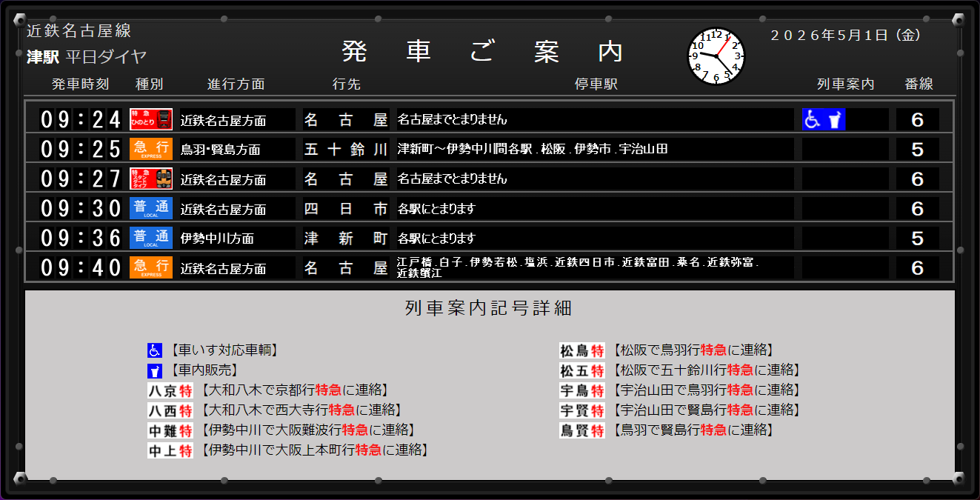Click the 松鳥特 legend badge
This screenshot has height=500, width=980.
point(582,350)
